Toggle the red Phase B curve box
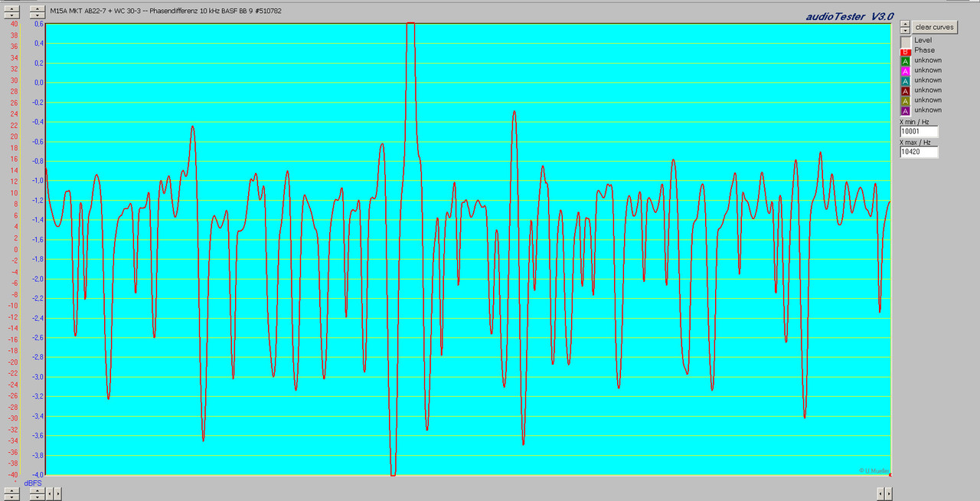 906,51
